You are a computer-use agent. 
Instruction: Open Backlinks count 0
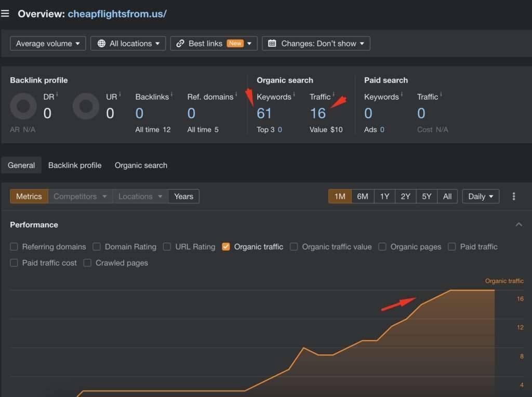tap(139, 113)
